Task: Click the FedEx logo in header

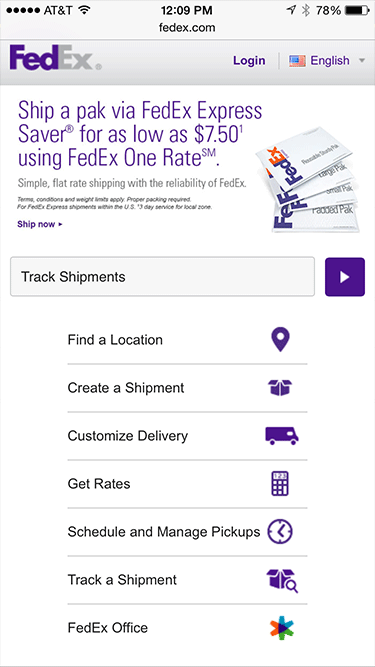Action: (55, 58)
